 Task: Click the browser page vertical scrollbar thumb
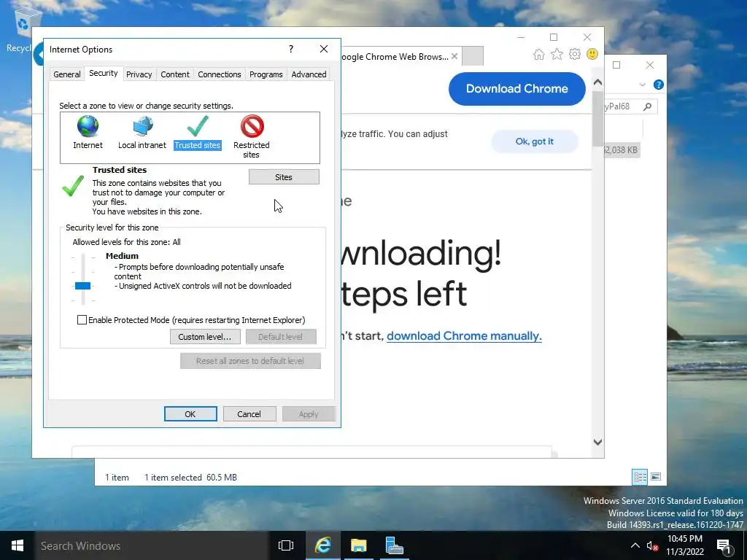click(x=597, y=118)
